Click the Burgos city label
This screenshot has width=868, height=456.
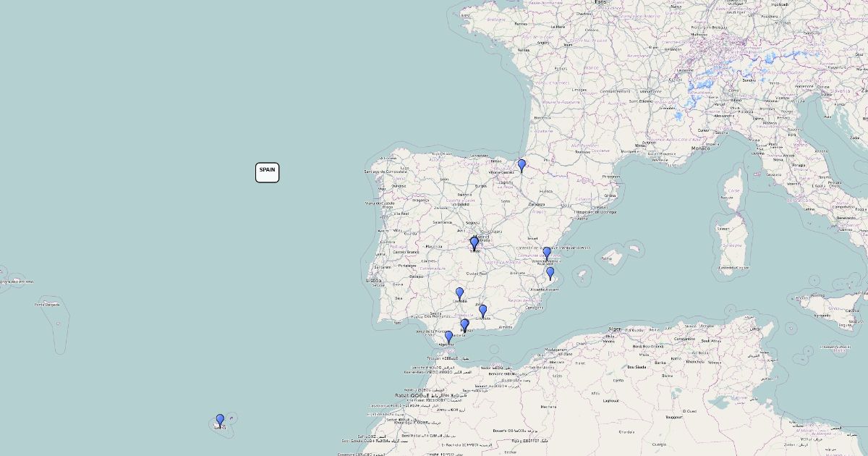click(x=480, y=186)
